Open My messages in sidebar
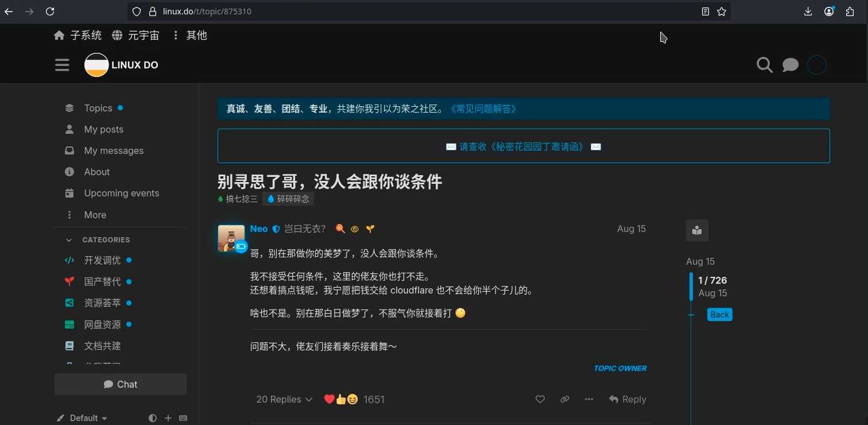 coord(114,150)
